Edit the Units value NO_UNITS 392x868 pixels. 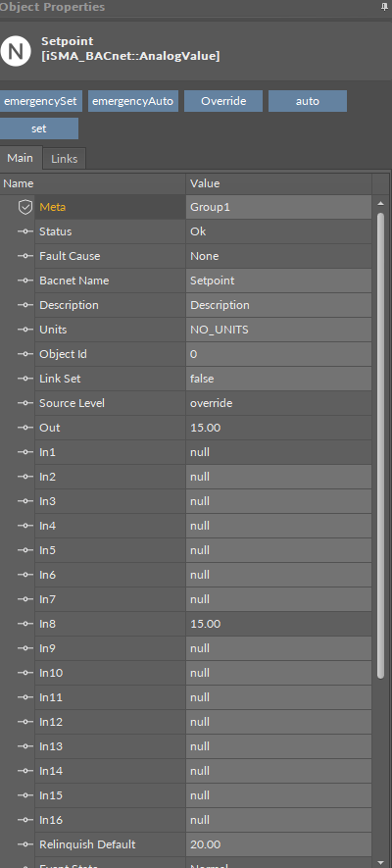pos(278,330)
